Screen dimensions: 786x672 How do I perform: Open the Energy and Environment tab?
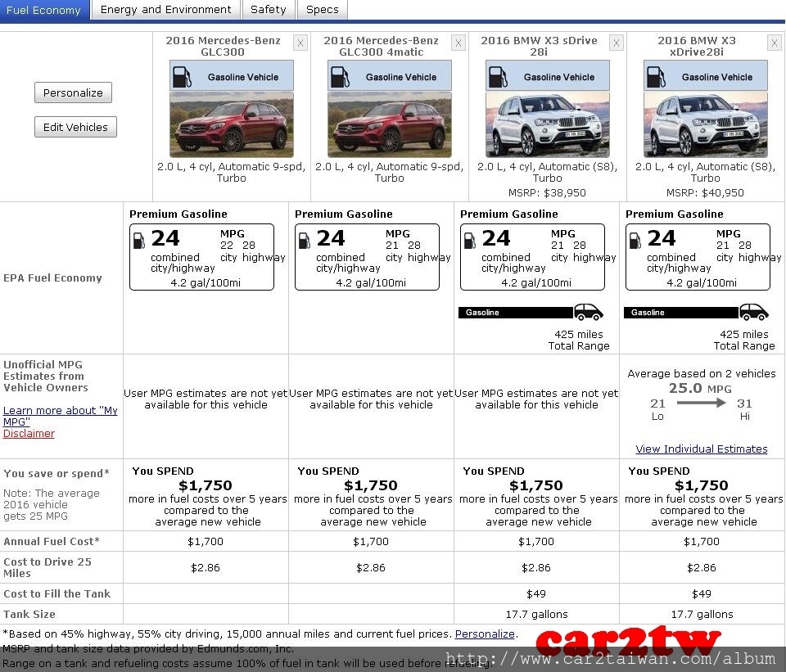coord(166,10)
